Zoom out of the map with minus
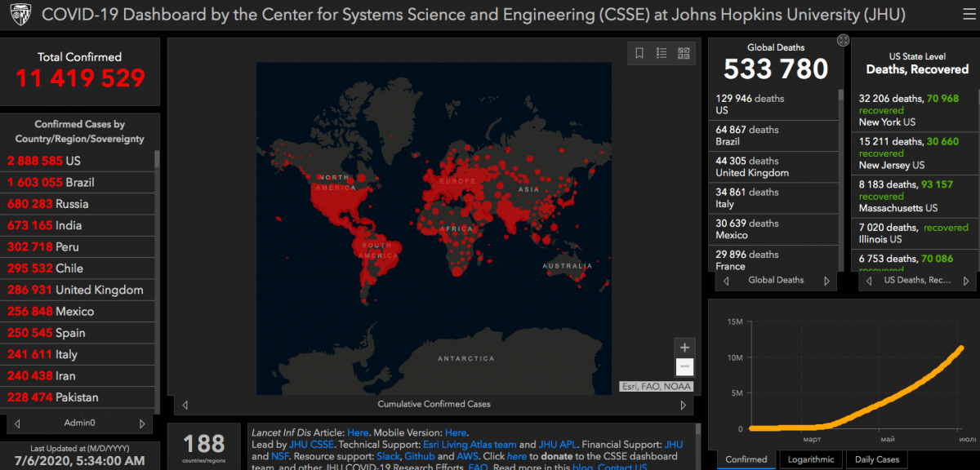980x470 pixels. point(684,367)
